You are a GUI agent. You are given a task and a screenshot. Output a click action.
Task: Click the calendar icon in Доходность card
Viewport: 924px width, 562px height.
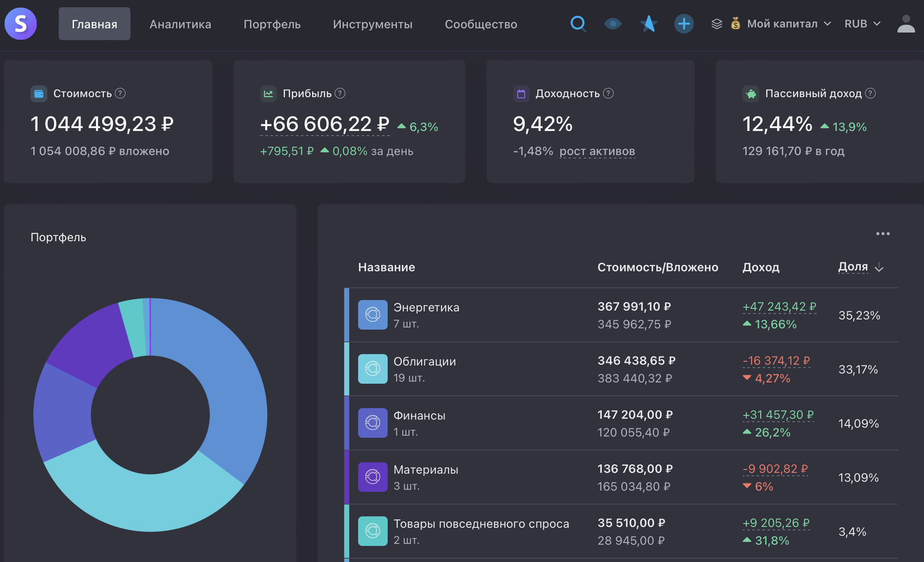click(521, 93)
